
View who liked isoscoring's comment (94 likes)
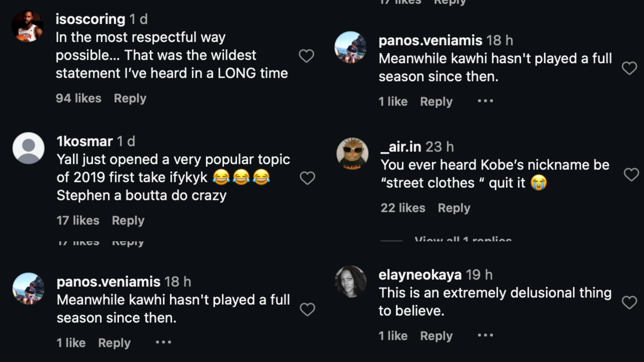[78, 98]
